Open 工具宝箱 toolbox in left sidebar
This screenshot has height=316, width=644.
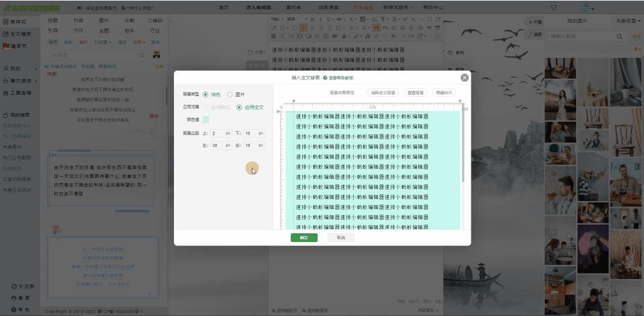pos(5,92)
